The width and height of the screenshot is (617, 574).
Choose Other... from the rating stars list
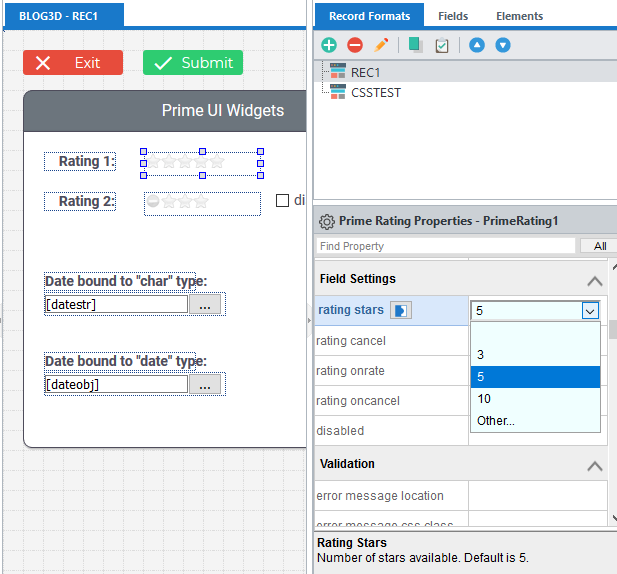pyautogui.click(x=535, y=421)
